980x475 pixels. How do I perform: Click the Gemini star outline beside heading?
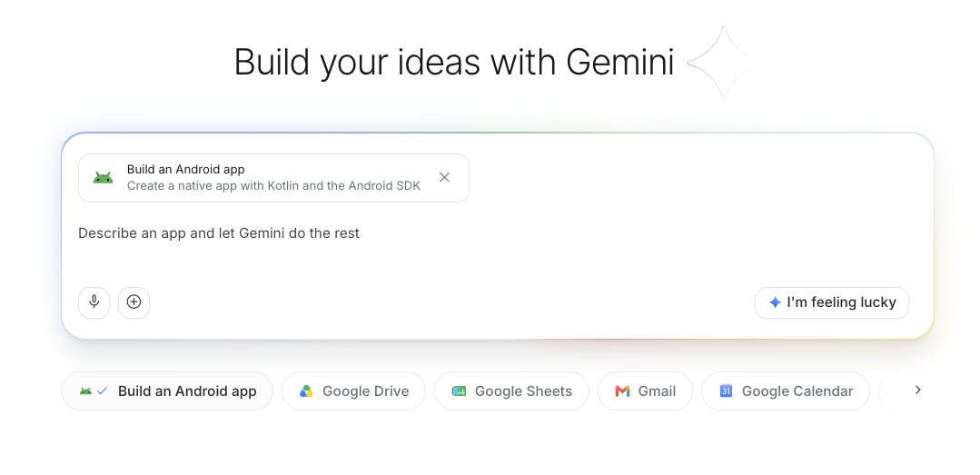tap(723, 63)
